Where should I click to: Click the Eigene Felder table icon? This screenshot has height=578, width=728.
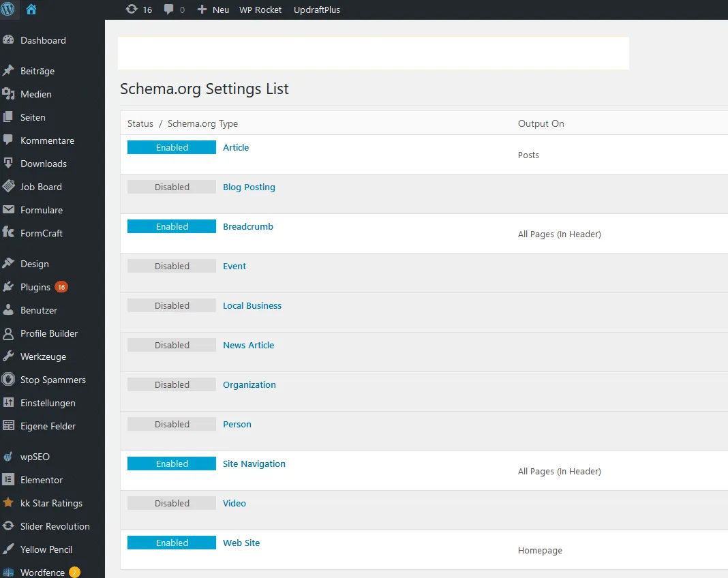(8, 425)
